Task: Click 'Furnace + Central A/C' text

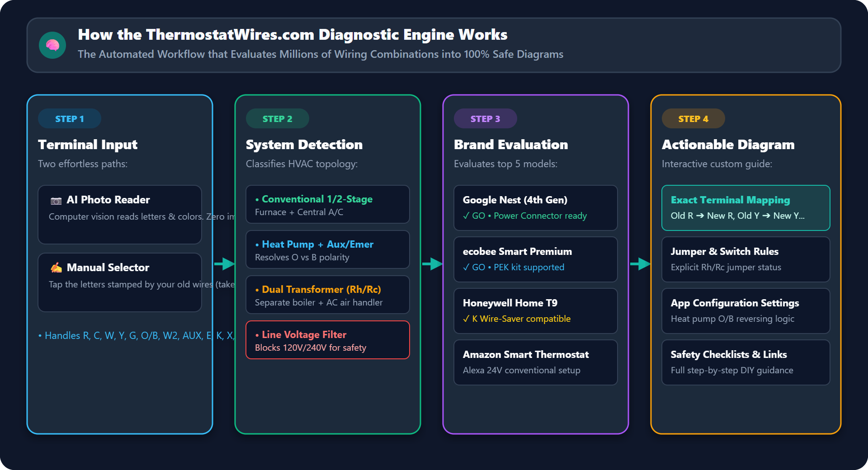Action: pyautogui.click(x=299, y=212)
